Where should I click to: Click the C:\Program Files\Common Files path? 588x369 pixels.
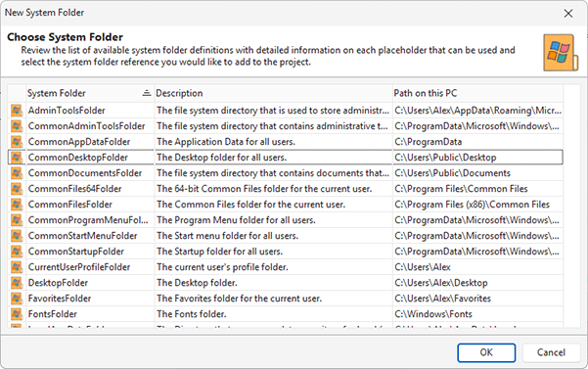click(477, 189)
